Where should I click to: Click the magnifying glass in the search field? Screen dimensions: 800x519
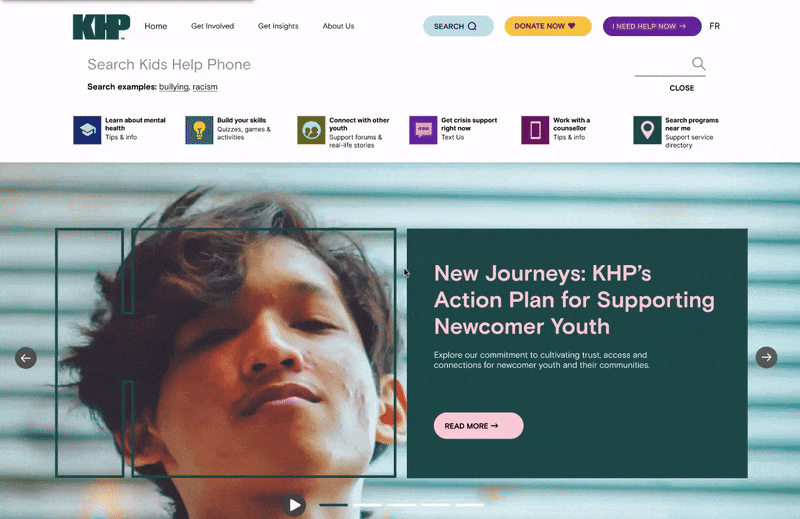coord(698,64)
